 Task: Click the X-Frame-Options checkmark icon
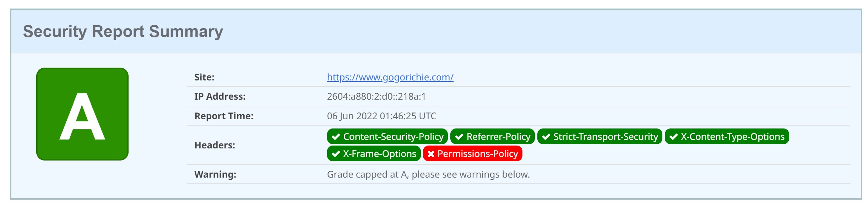tap(336, 154)
